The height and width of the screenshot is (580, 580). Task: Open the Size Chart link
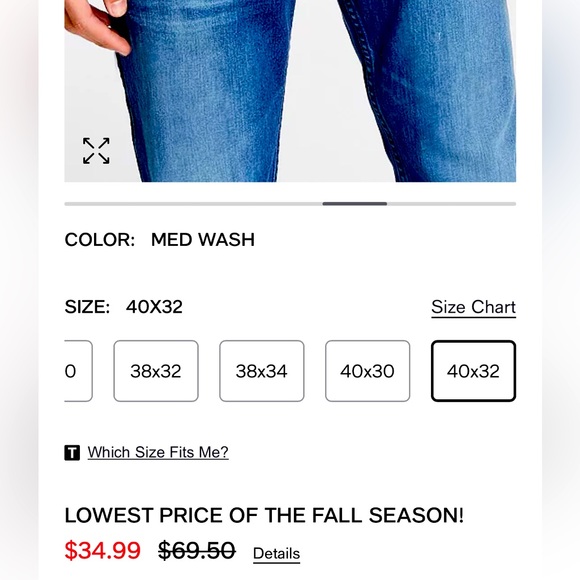click(x=473, y=307)
